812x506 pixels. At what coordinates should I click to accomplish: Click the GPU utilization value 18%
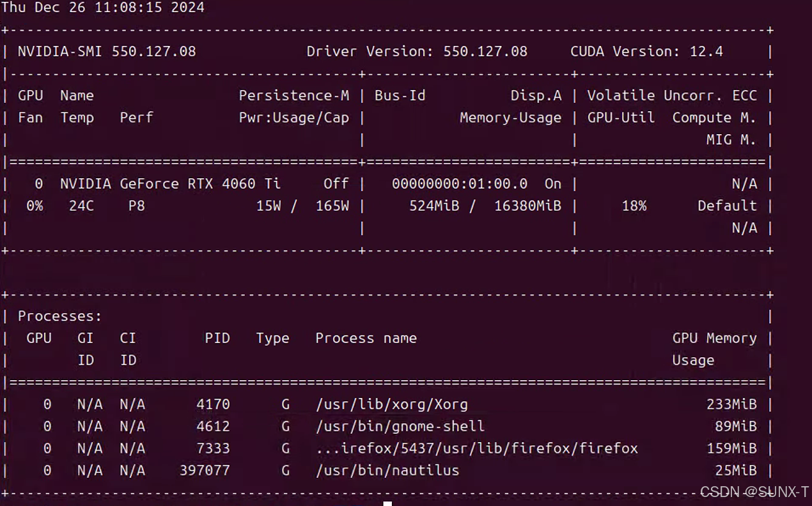[x=634, y=206]
